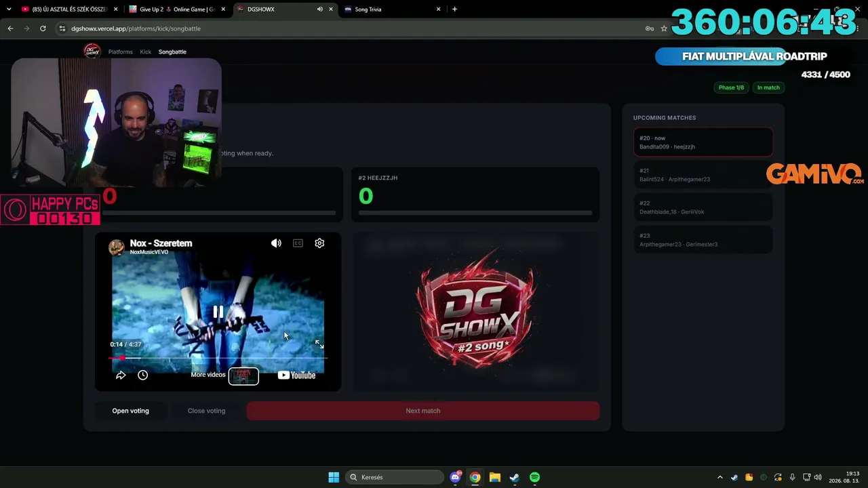Open Steam from the taskbar
The image size is (868, 488).
[515, 477]
